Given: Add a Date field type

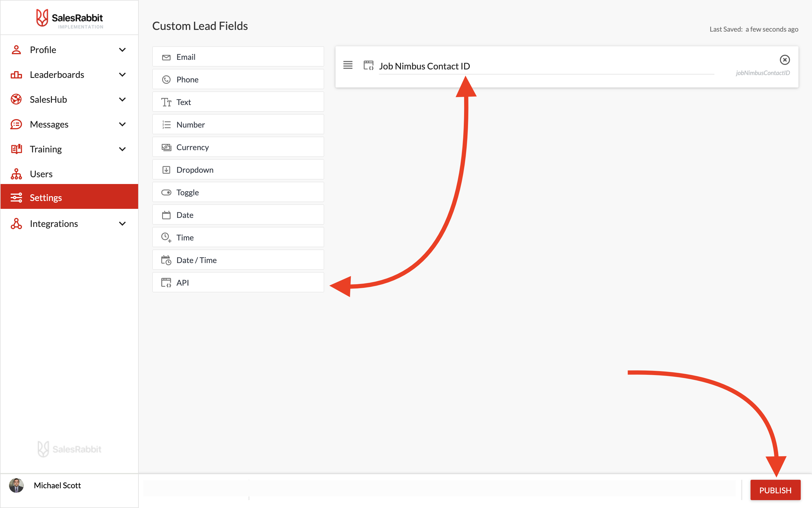Looking at the screenshot, I should pyautogui.click(x=238, y=215).
